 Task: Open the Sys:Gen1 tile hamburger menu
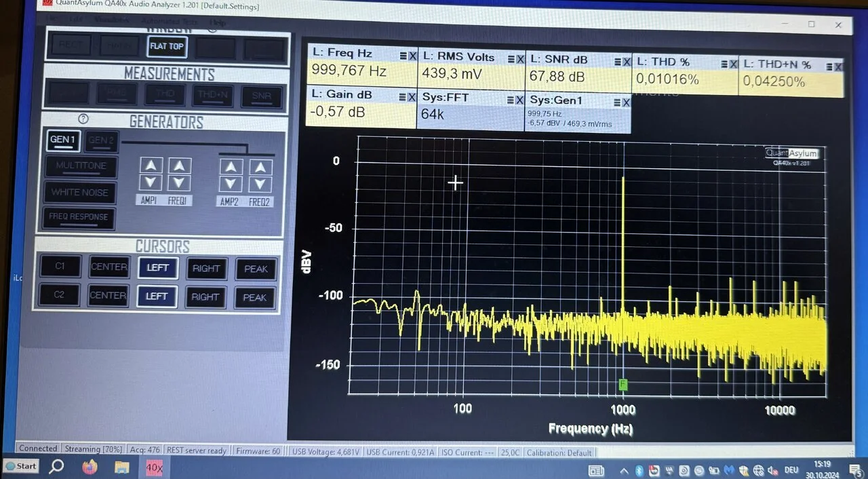[616, 102]
